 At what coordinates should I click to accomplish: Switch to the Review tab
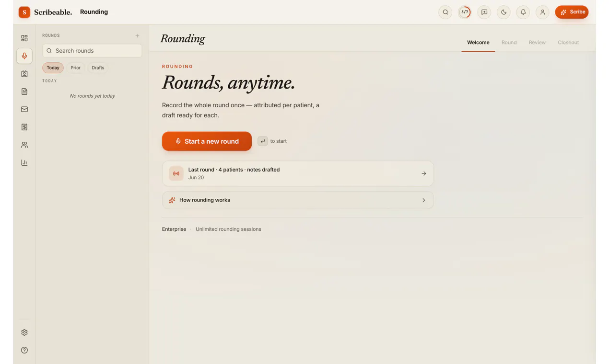pos(537,42)
